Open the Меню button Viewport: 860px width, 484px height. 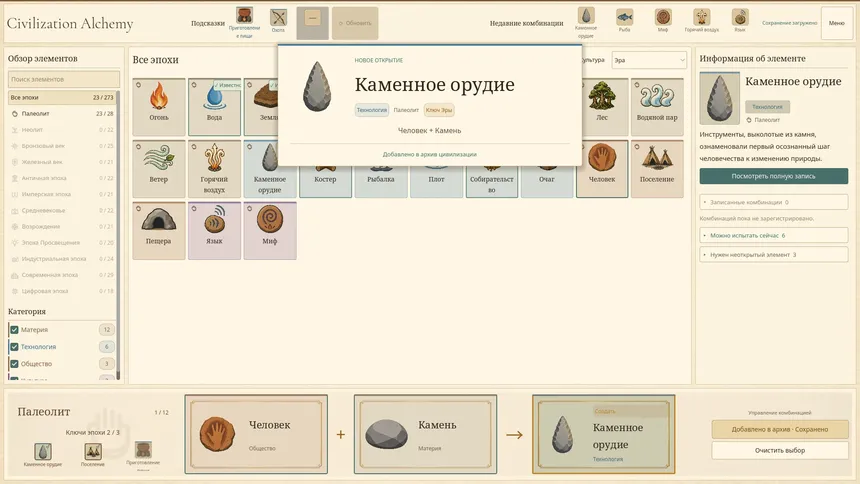point(837,23)
